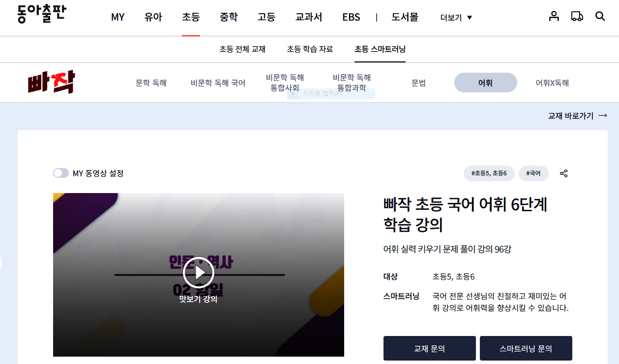Click the #초등5, 초등6 tag chip
619x364 pixels.
click(x=489, y=173)
